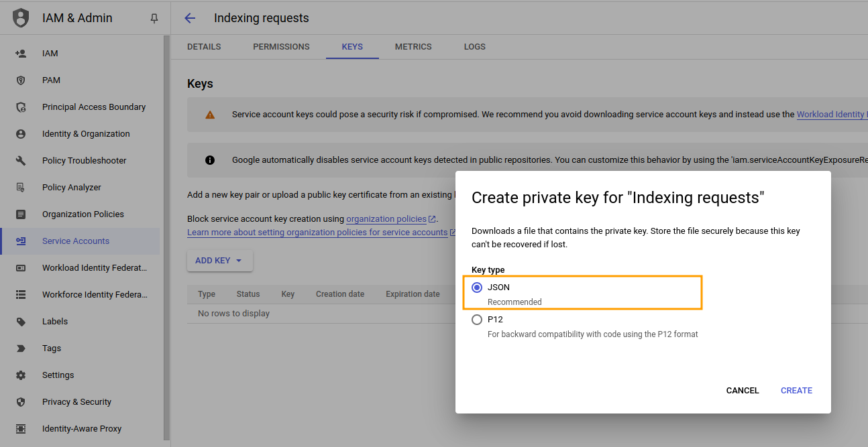Click CANCEL in the private key dialog
The width and height of the screenshot is (868, 447).
(x=743, y=391)
